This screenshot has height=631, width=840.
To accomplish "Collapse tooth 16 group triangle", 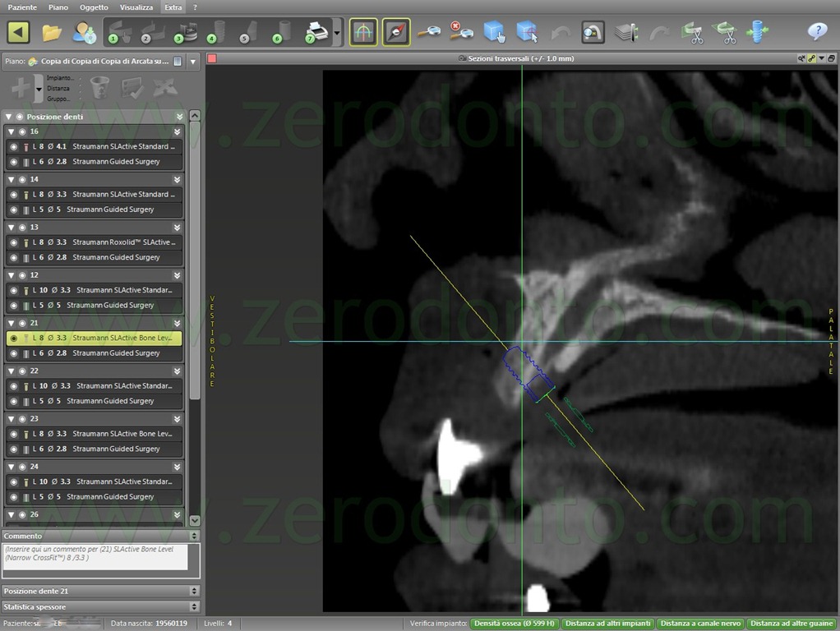I will coord(12,131).
